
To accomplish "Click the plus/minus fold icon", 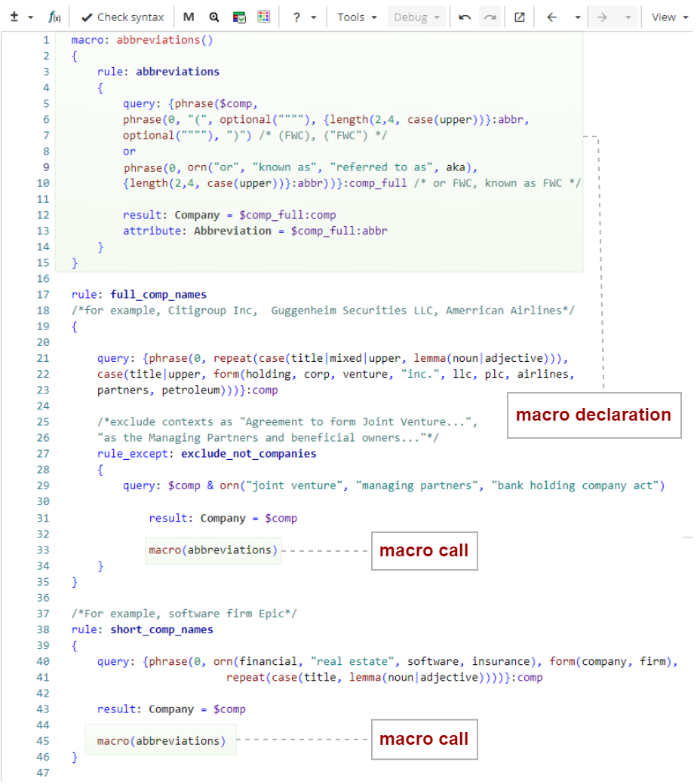I will (14, 17).
